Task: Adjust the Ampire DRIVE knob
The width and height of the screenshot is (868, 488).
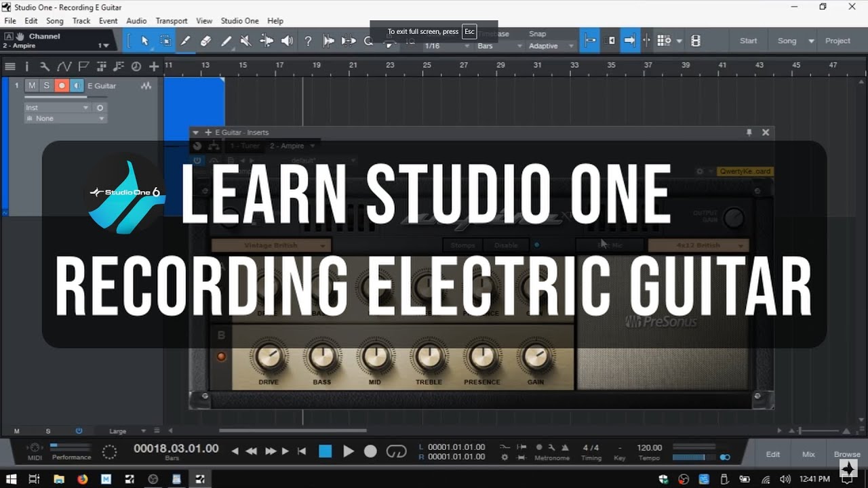Action: (x=269, y=357)
